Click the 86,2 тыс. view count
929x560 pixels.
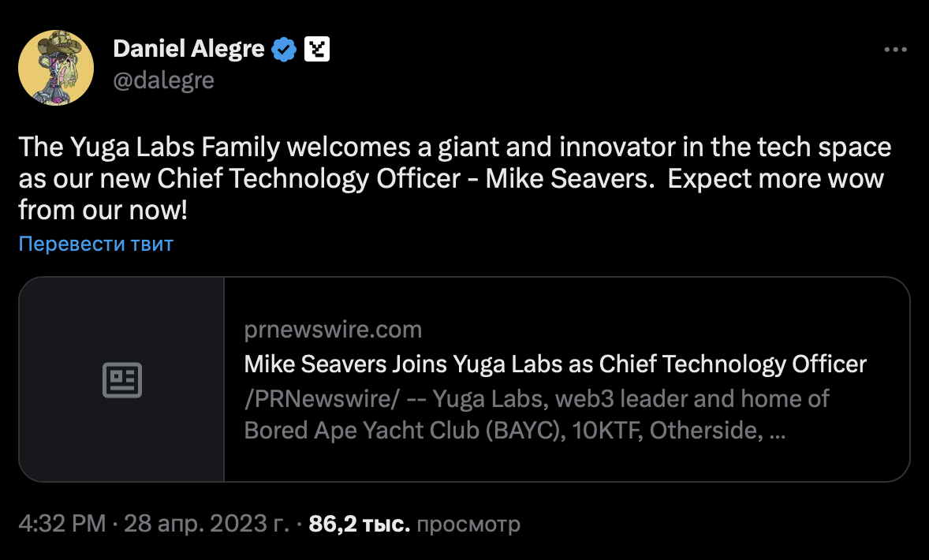pos(359,524)
